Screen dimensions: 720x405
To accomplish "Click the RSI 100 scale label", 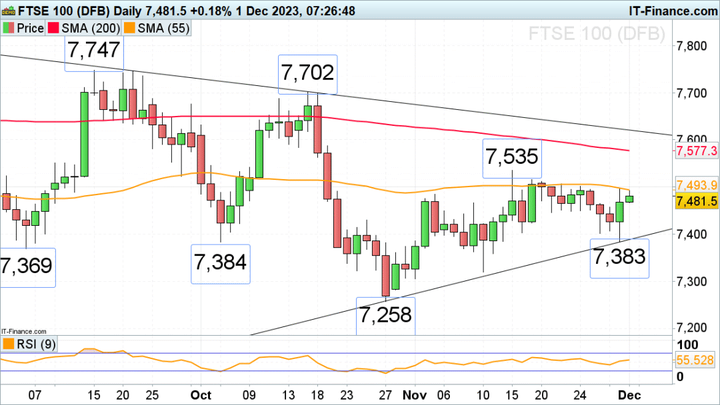I will coord(687,345).
